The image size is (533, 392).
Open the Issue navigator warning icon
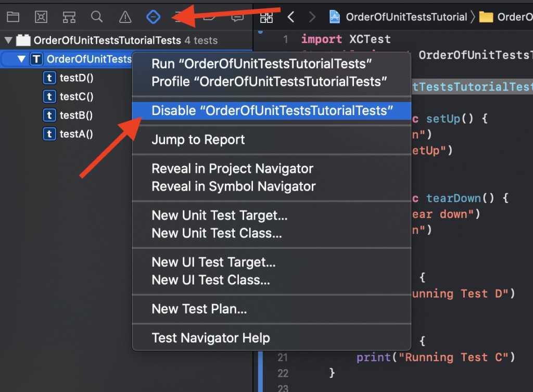point(125,16)
